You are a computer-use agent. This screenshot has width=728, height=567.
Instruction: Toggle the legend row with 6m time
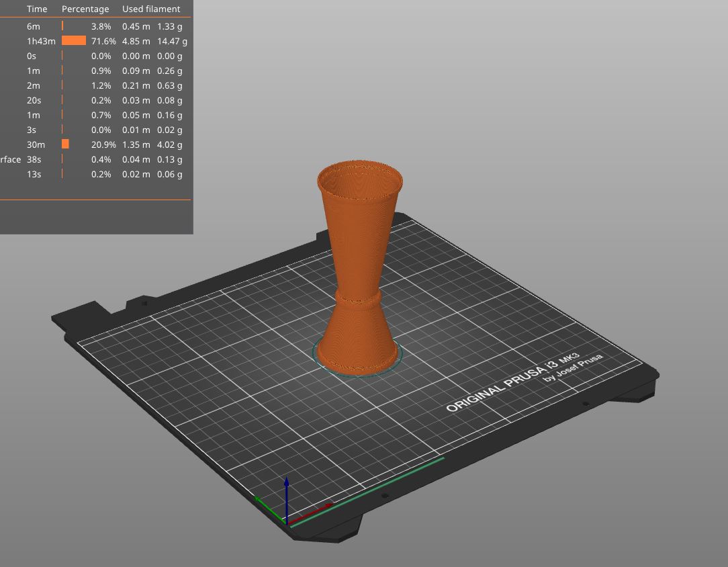34,26
